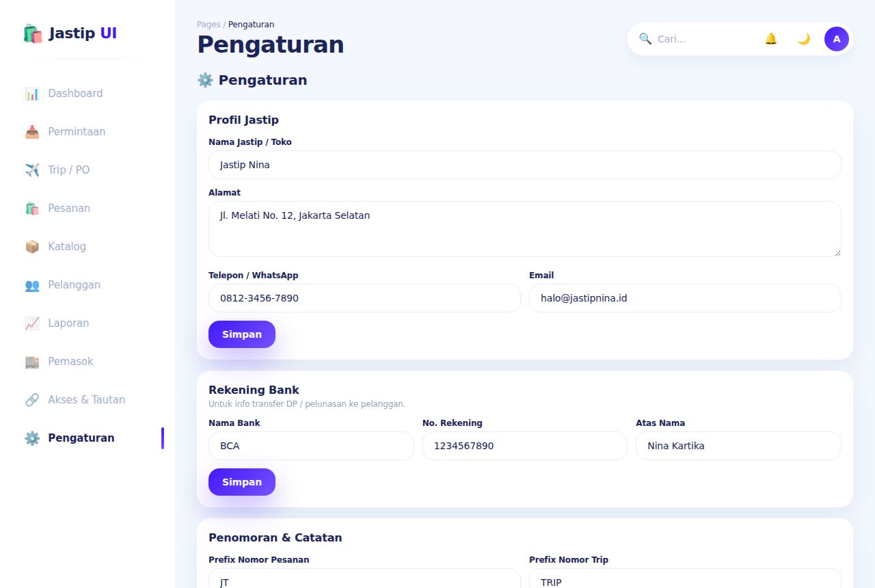Image resolution: width=875 pixels, height=588 pixels.
Task: Navigate to Pesanan
Action: click(x=87, y=209)
